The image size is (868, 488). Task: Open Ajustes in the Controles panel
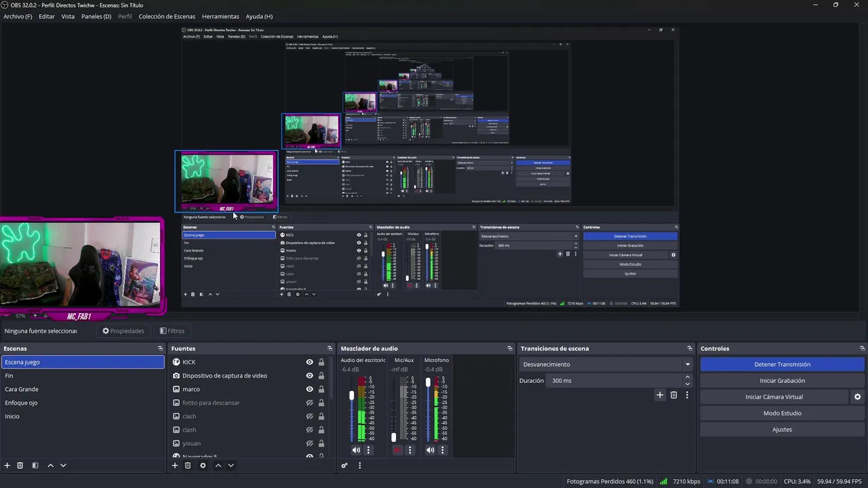(x=783, y=430)
